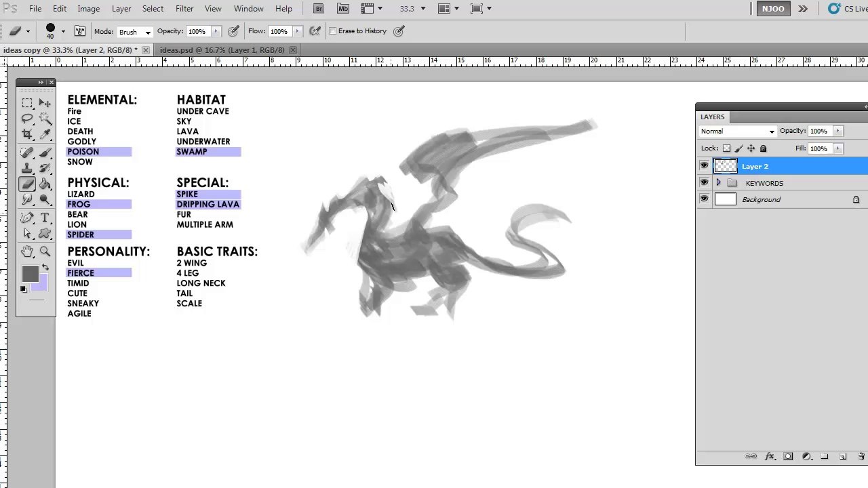This screenshot has height=488, width=868.
Task: Switch to ideas.psd document tab
Action: coord(222,50)
